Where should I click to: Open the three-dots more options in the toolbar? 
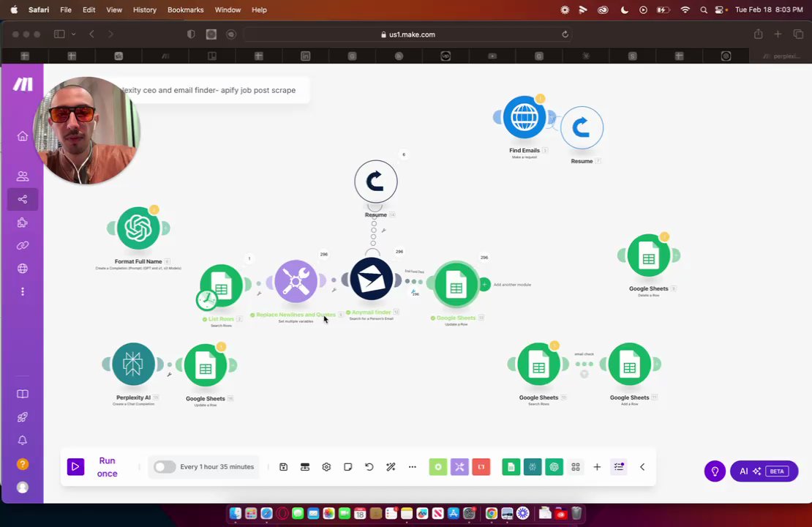point(412,467)
